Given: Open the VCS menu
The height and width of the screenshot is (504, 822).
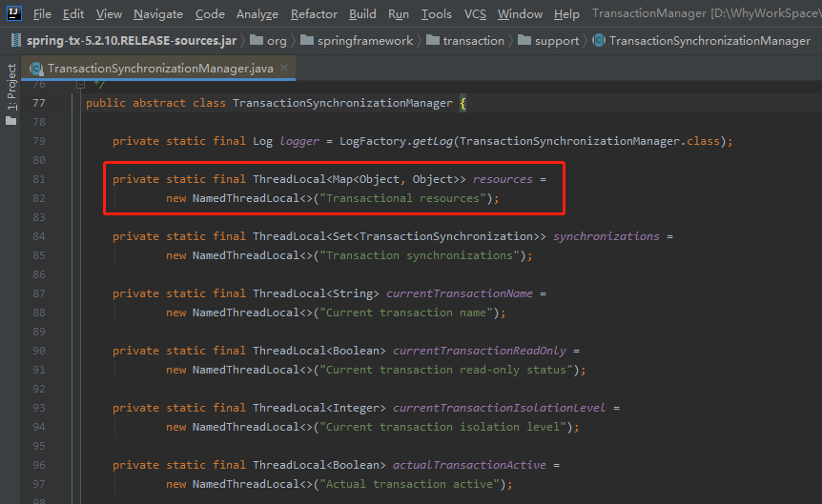Looking at the screenshot, I should 475,14.
